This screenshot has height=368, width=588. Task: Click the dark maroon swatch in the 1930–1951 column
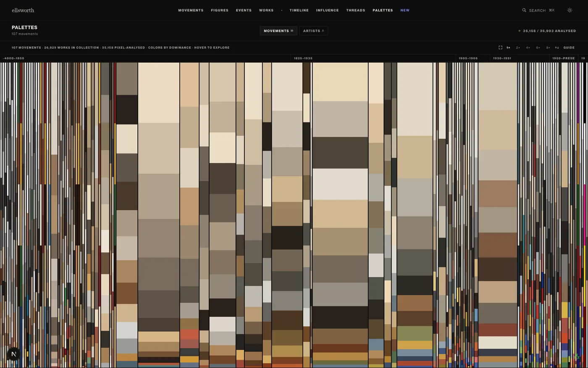498,330
